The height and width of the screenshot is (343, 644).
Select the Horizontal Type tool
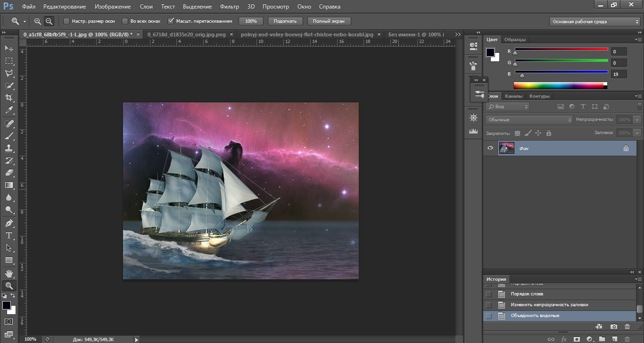coord(9,235)
